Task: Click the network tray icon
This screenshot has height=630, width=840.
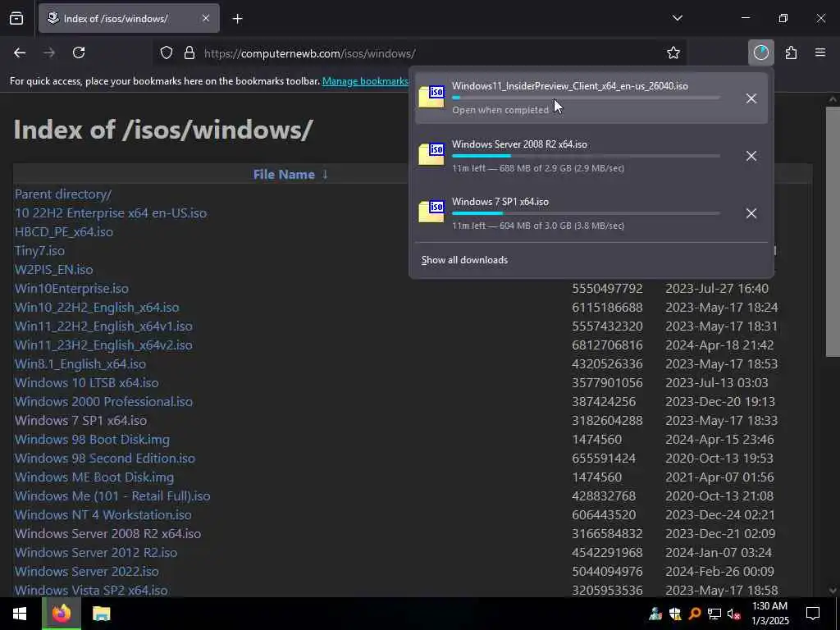Action: (x=714, y=614)
